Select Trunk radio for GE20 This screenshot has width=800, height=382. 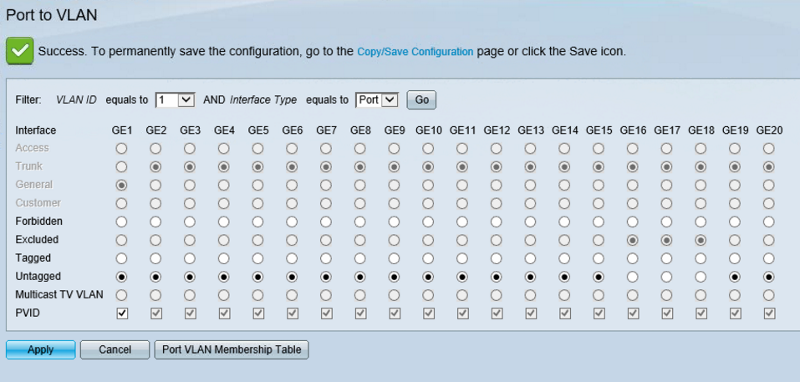[x=769, y=167]
